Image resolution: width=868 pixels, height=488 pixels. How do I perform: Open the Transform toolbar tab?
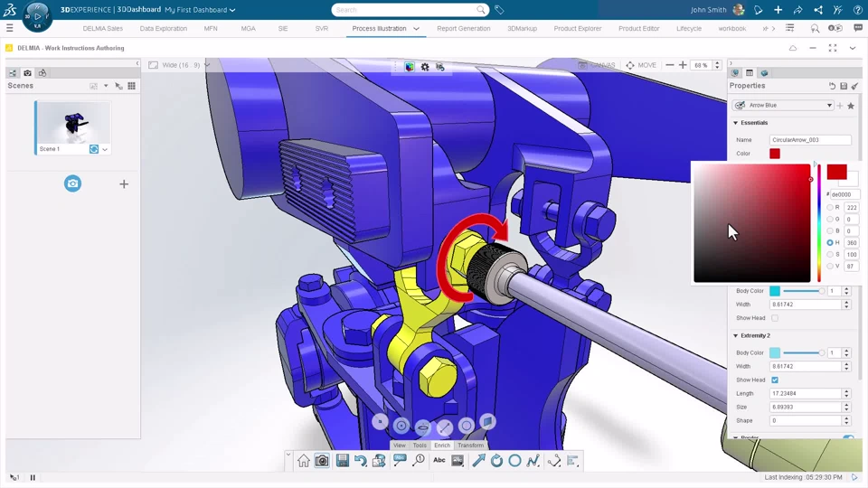(x=470, y=446)
